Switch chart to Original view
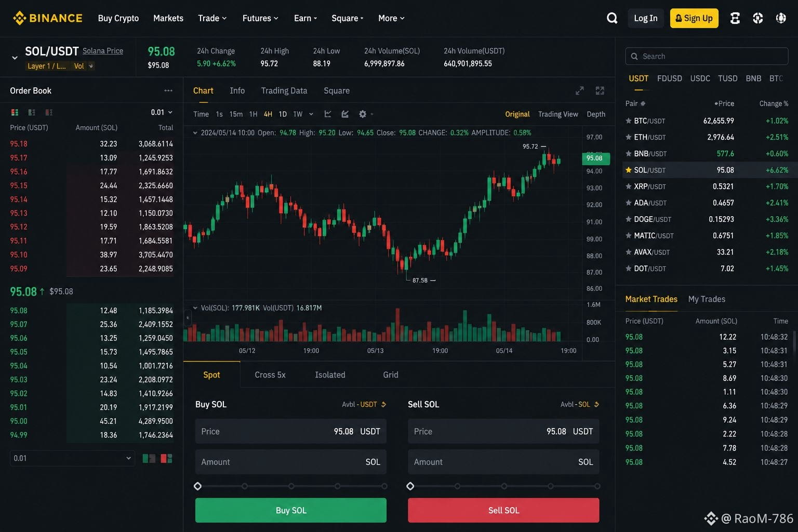Viewport: 798px width, 532px height. coord(517,114)
